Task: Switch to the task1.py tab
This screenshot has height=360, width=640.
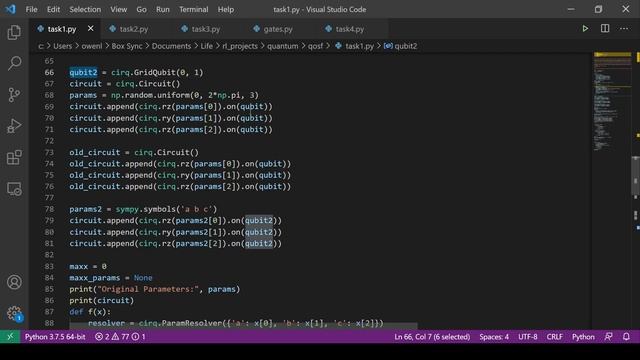Action: [61, 29]
